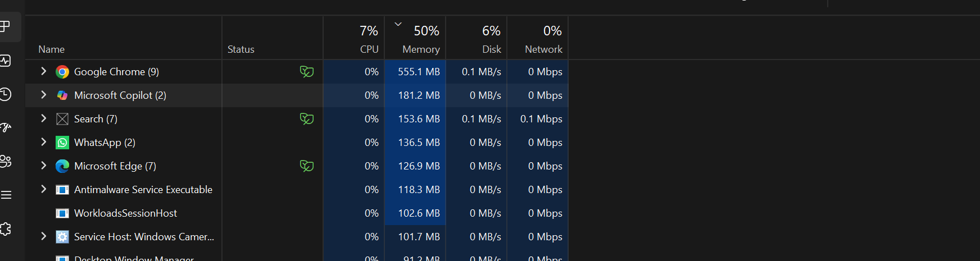Open the Details page in the sidebar
This screenshot has height=261, width=980.
[x=6, y=195]
